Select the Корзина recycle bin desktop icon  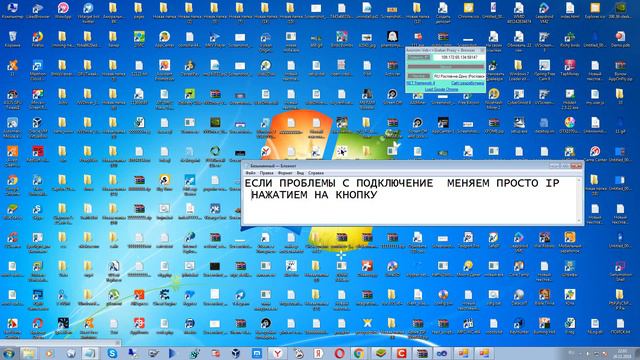click(12, 39)
